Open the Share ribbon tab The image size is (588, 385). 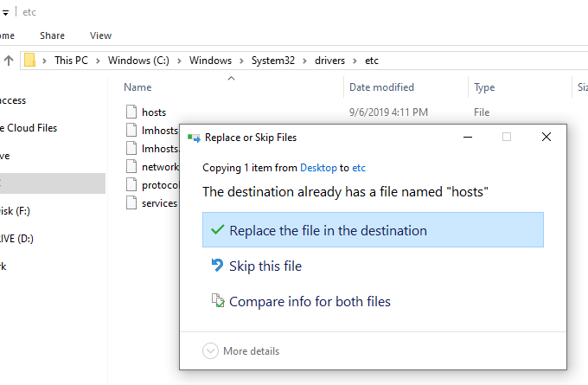tap(52, 35)
